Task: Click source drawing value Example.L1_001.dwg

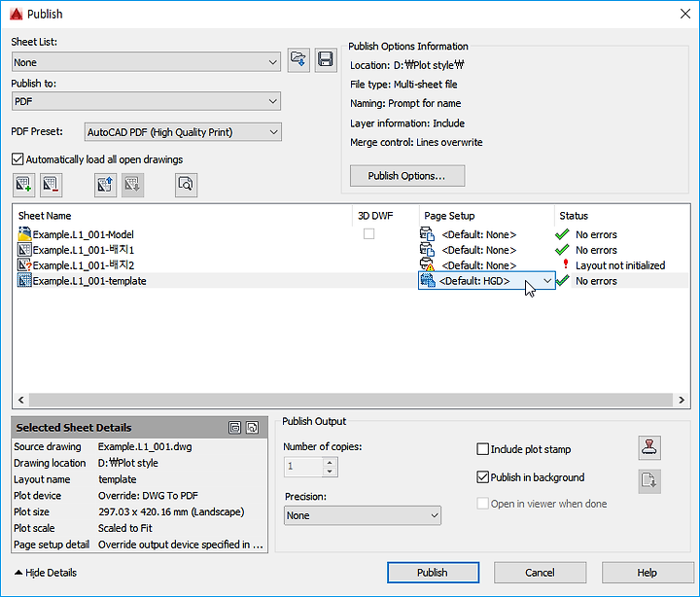Action: tap(145, 446)
